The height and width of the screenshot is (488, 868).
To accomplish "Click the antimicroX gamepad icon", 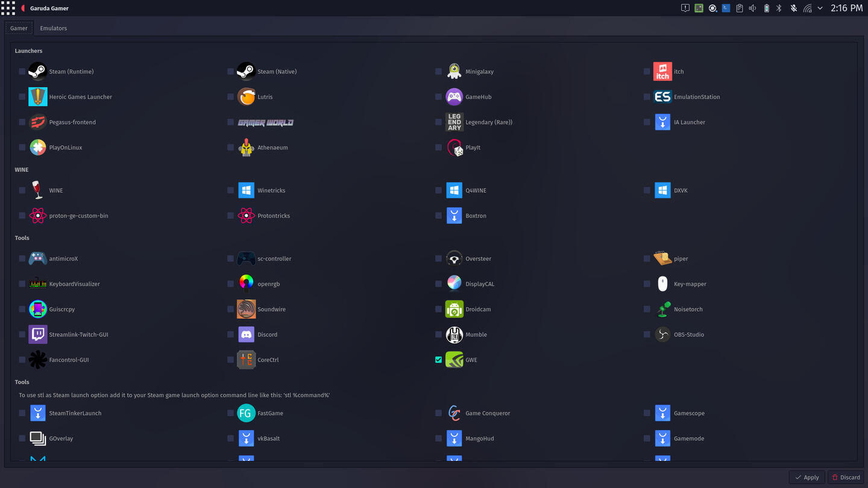I will pyautogui.click(x=38, y=258).
